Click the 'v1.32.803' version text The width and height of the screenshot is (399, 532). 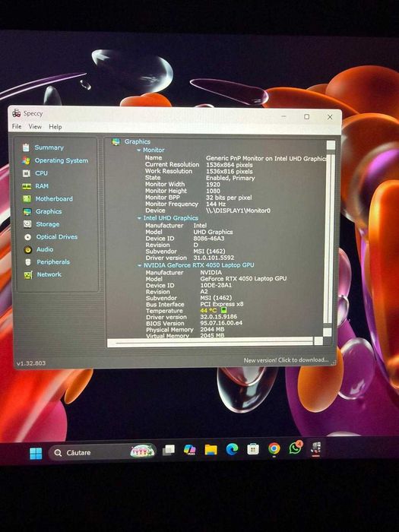31,363
